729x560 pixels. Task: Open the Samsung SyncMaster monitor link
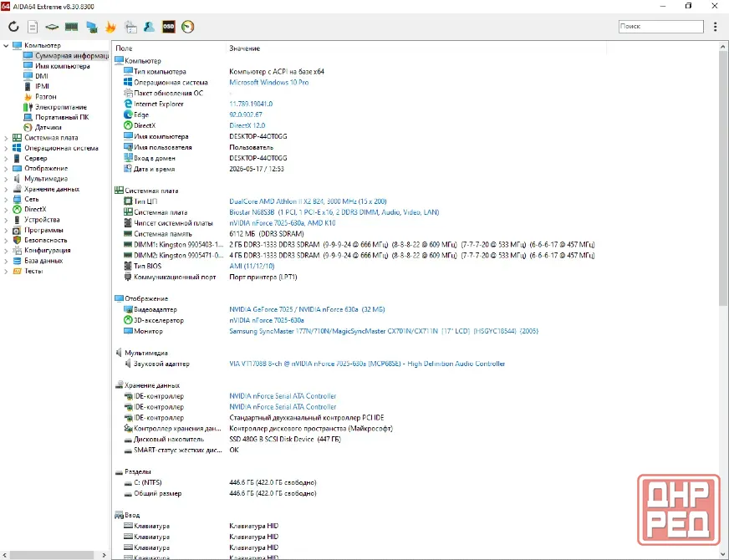point(384,331)
